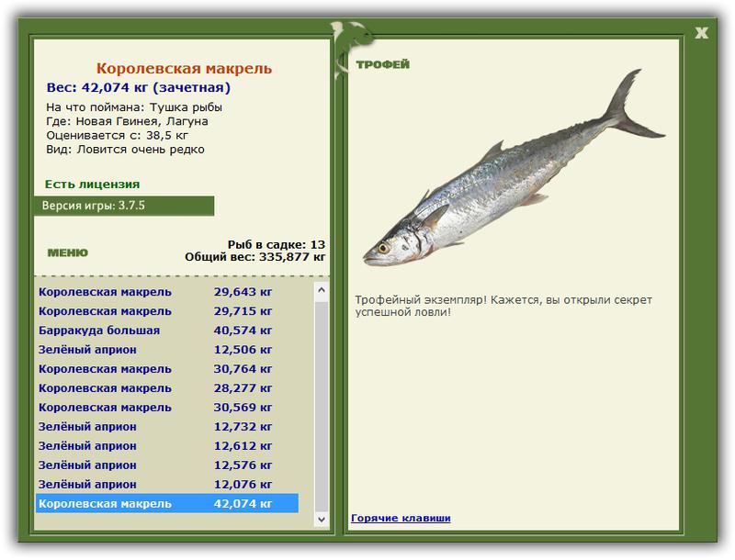735x560 pixels.
Task: Select Королевская макрель 30,764 кг row
Action: pos(167,368)
